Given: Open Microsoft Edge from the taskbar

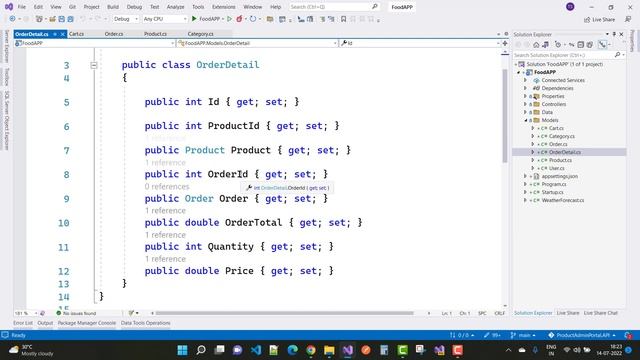Looking at the screenshot, I should (292, 350).
